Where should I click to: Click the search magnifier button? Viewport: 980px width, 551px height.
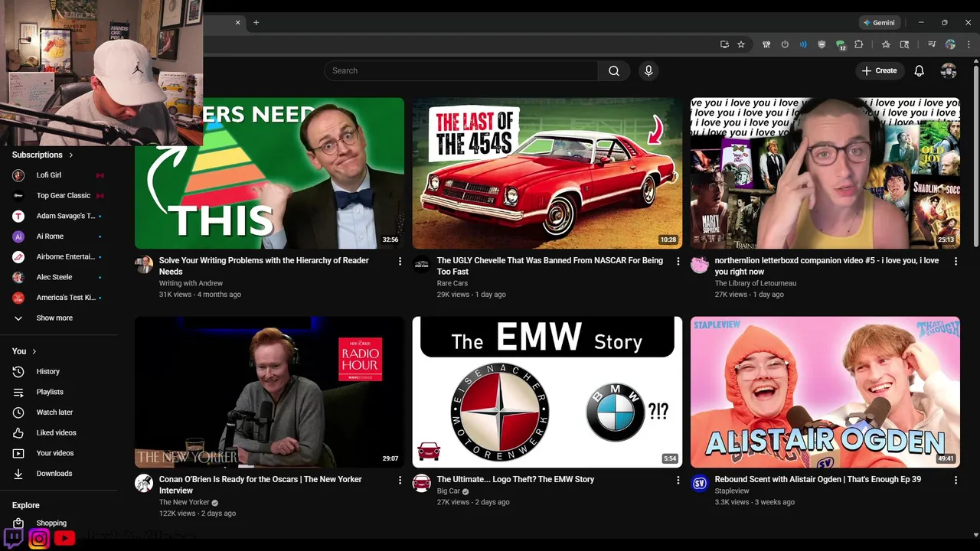tap(613, 70)
